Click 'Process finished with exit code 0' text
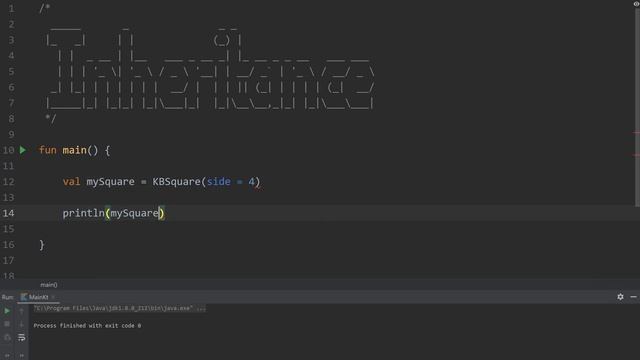 pos(87,326)
